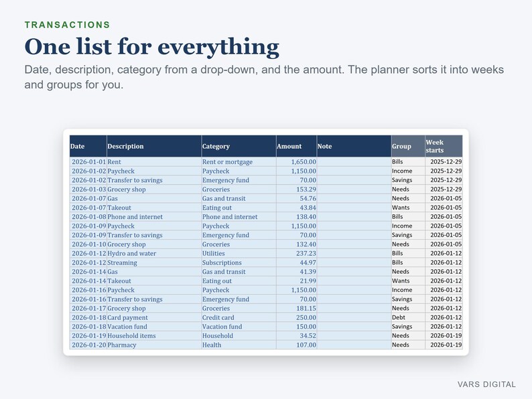
Task: Click the amount 34.52
Action: click(297, 335)
